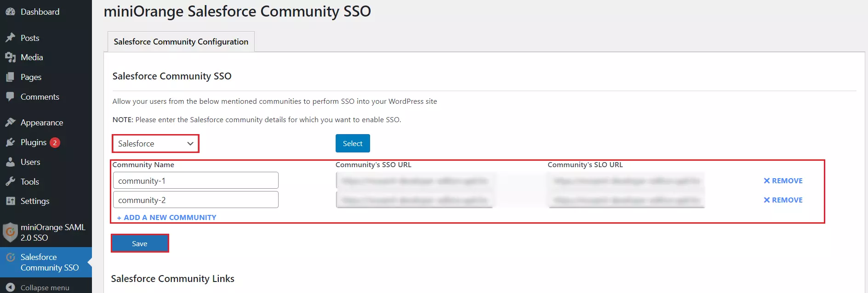Click the Posts pushpin icon

[x=10, y=38]
